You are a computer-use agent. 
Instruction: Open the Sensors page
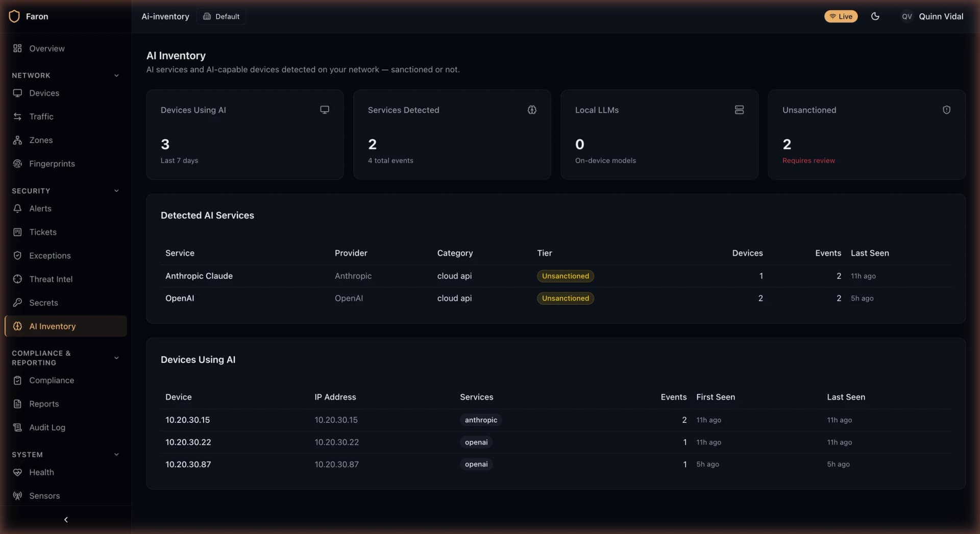point(65,495)
